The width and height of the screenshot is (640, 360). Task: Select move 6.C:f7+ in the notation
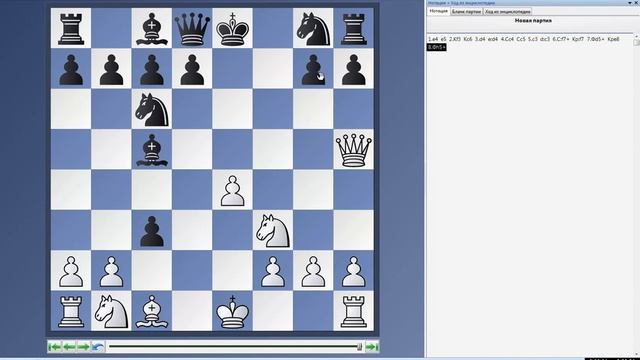(x=561, y=39)
